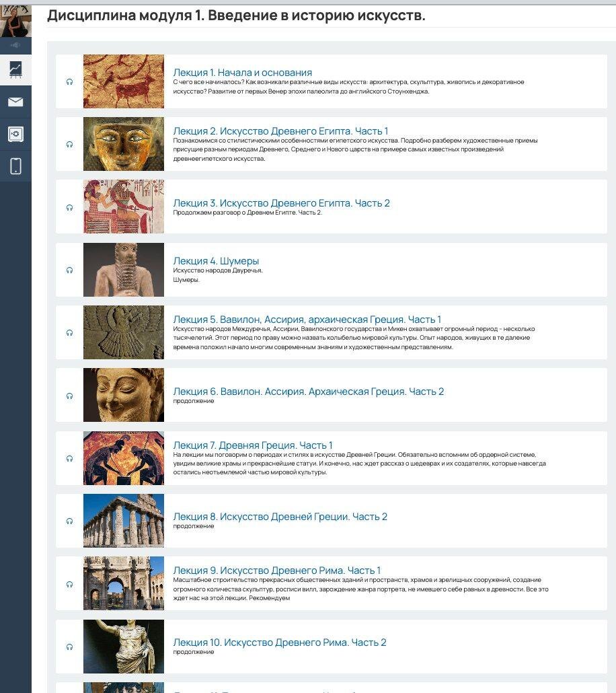The image size is (616, 693).
Task: Click headphone icon for Лекция 5
Action: coord(69,333)
